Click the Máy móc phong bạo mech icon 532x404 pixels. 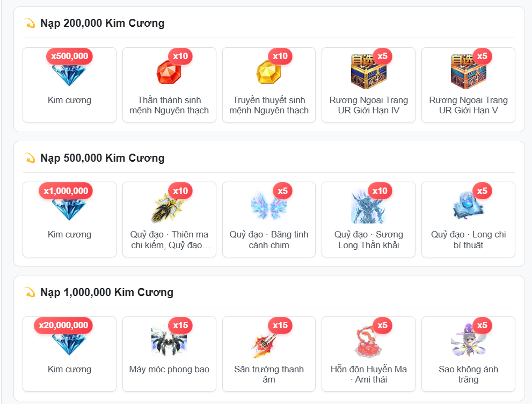click(169, 341)
